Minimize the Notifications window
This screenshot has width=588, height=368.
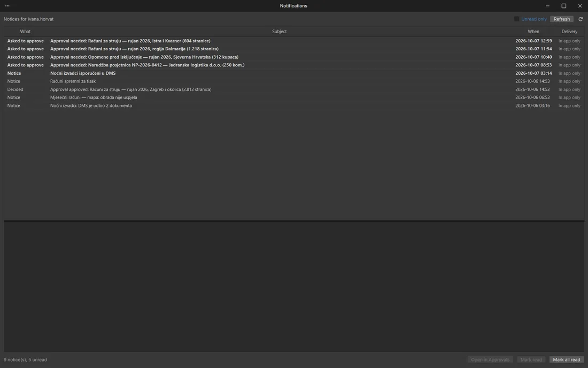(x=547, y=6)
